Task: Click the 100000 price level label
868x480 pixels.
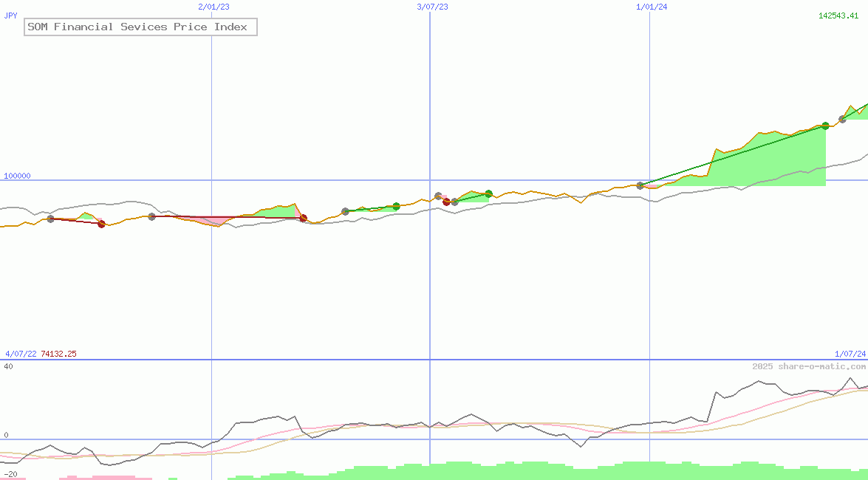Action: click(17, 176)
